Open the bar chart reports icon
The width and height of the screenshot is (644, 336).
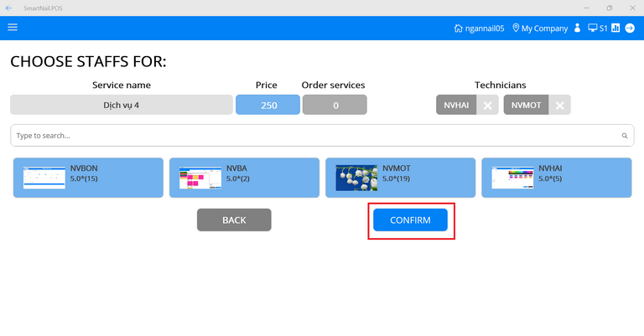tap(615, 28)
